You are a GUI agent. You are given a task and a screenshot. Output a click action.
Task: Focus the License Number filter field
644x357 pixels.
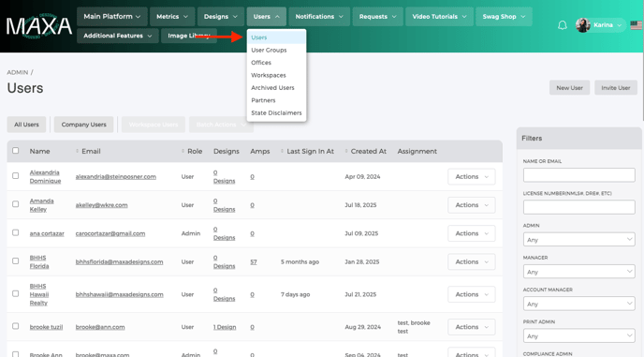tap(578, 207)
